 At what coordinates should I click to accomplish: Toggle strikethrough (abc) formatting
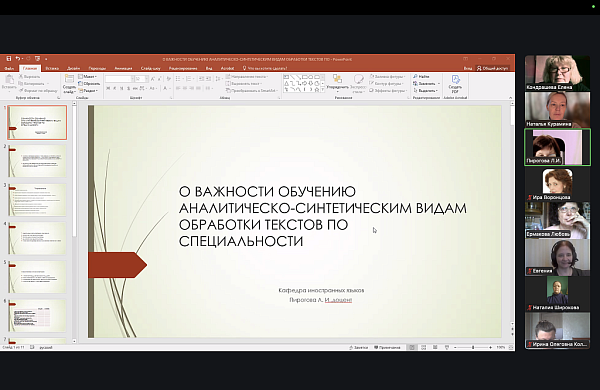135,88
